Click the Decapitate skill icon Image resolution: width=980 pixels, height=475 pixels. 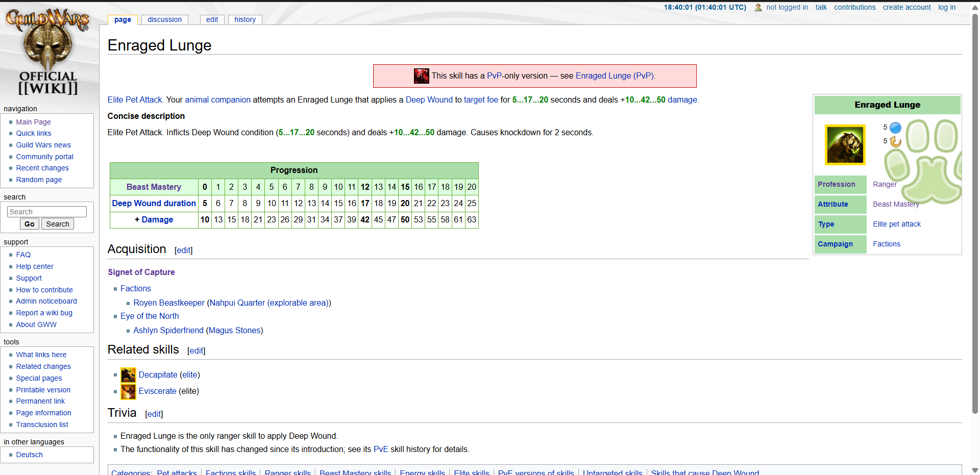(128, 375)
